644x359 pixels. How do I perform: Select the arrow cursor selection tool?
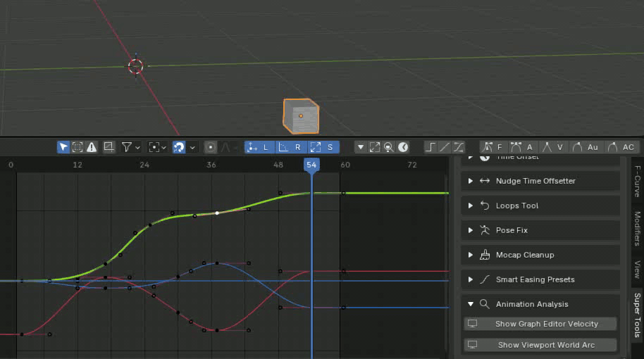63,147
